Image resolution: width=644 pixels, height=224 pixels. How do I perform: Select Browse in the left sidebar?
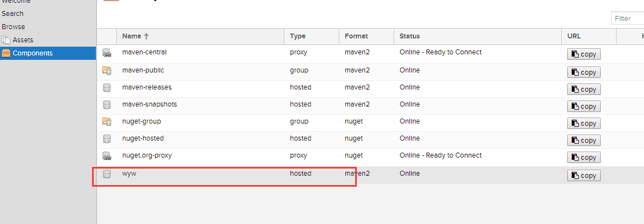click(13, 26)
